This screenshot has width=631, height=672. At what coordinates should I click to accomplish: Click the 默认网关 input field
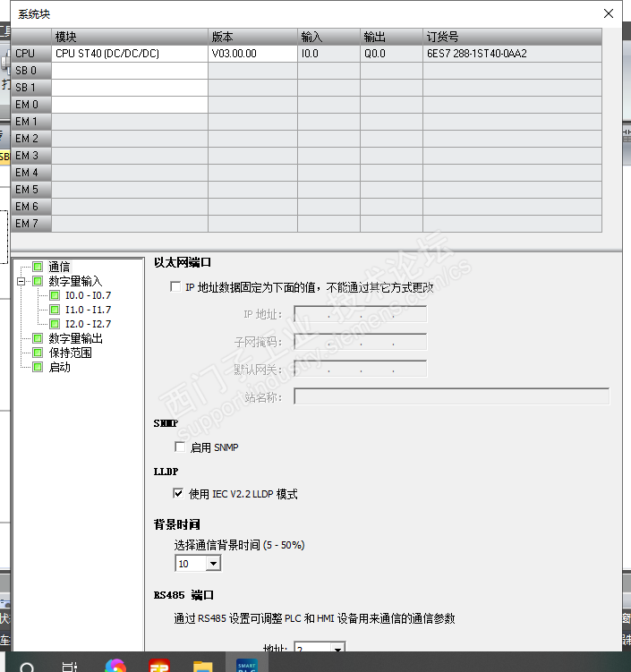361,369
